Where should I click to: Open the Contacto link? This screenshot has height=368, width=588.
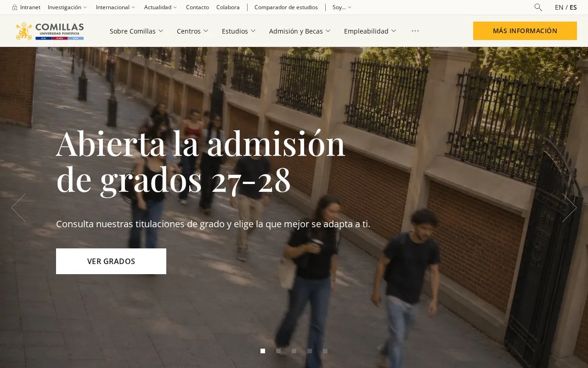[198, 7]
